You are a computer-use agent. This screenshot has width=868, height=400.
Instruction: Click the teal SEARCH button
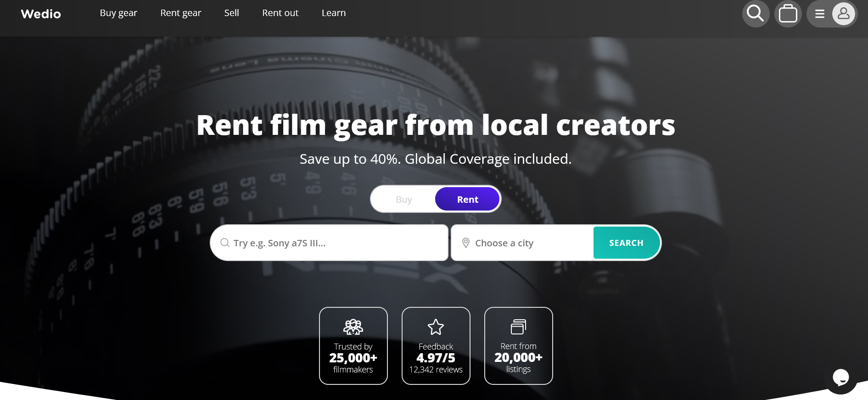[x=626, y=243]
